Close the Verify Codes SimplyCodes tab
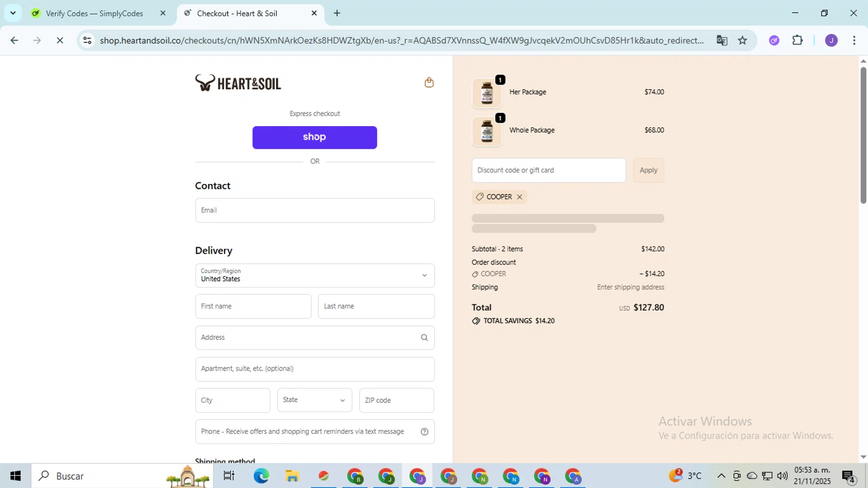Screen dimensions: 868x488 163,13
